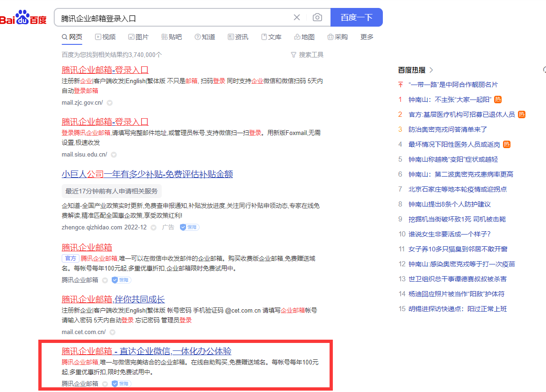Click the 热 tag beside 钟南山：不主张“大家一起阳”
This screenshot has height=392, width=546.
pyautogui.click(x=498, y=100)
